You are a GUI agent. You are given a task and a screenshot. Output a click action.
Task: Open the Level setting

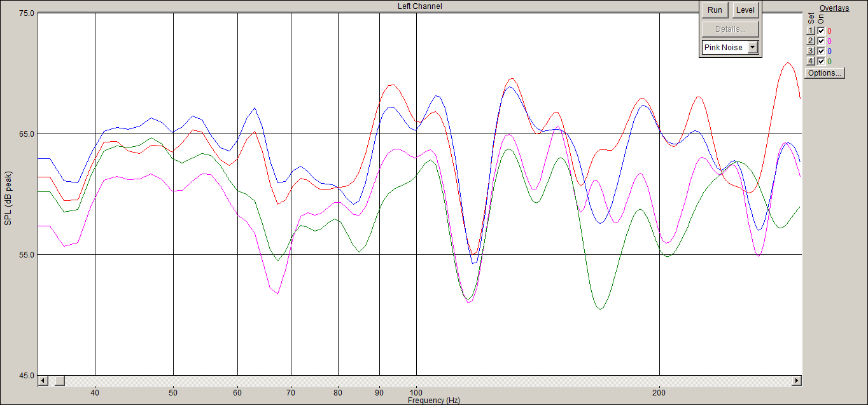coord(745,10)
